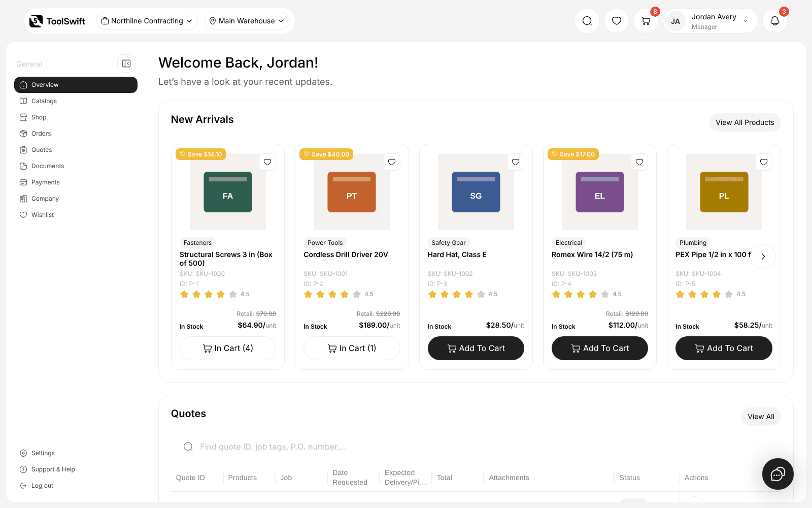Open Support & Help
Screen dimensions: 812x508
(76, 469)
